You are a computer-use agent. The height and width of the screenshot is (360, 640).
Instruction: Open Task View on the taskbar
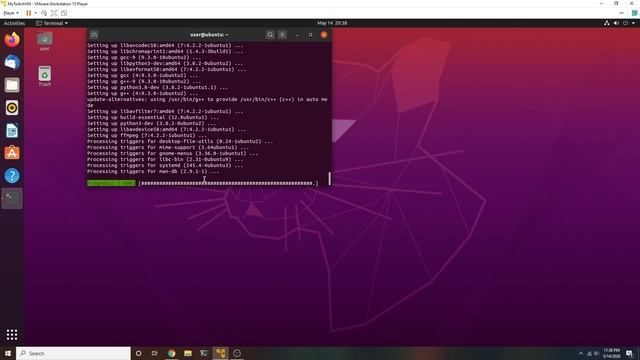tap(155, 353)
